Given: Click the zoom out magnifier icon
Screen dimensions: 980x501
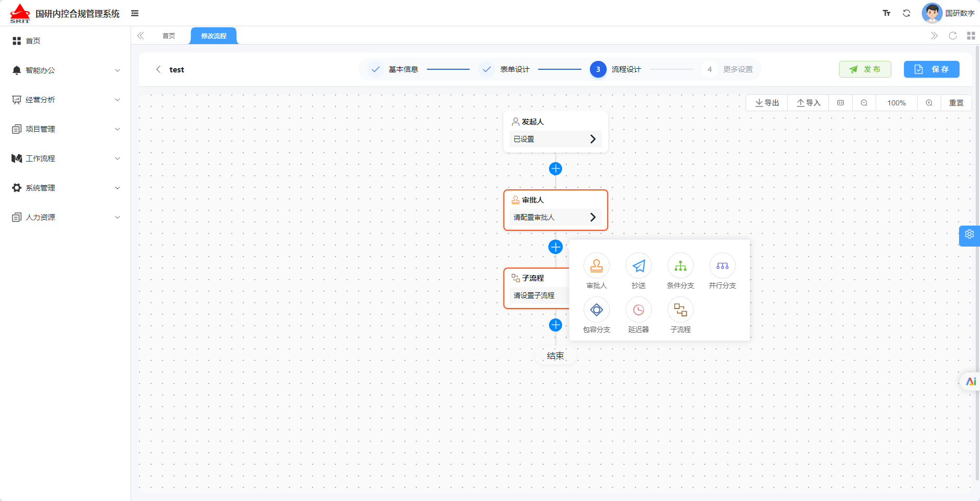Looking at the screenshot, I should click(864, 103).
